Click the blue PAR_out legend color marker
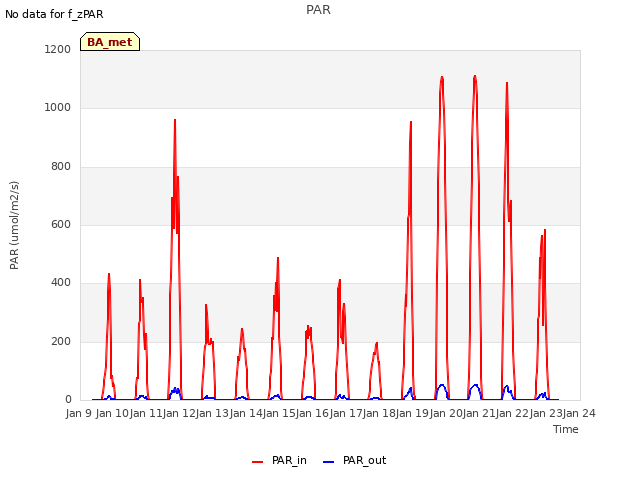This screenshot has width=640, height=480. (329, 461)
